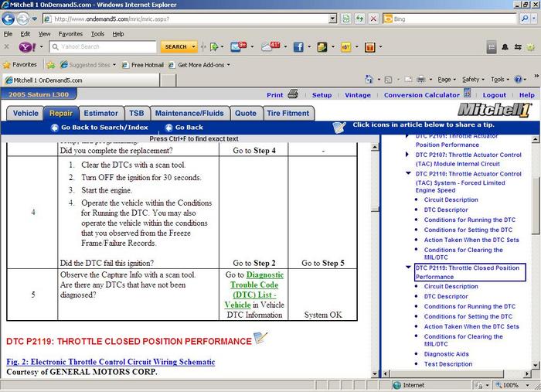Click the Setup link
The height and width of the screenshot is (392, 541).
tap(322, 95)
